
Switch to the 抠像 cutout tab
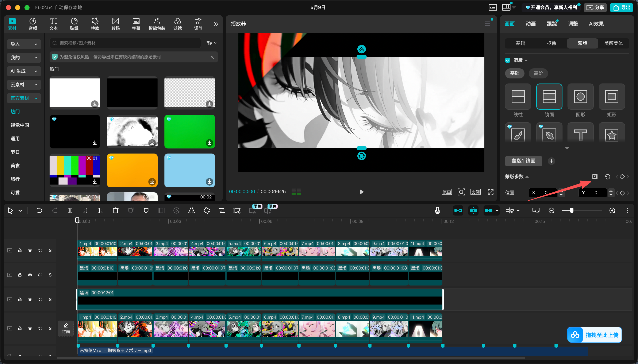tap(551, 43)
